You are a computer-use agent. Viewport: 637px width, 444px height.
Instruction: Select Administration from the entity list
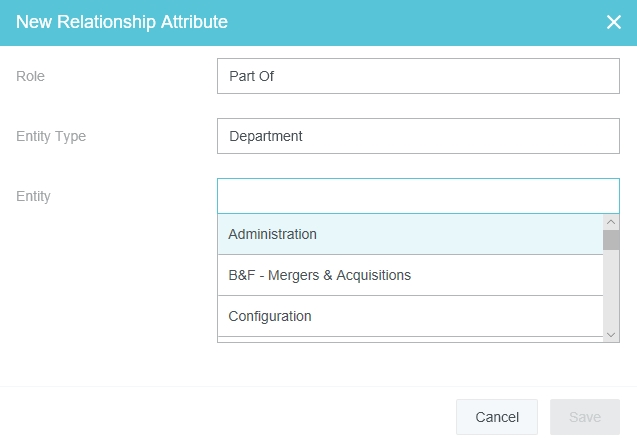tap(410, 234)
